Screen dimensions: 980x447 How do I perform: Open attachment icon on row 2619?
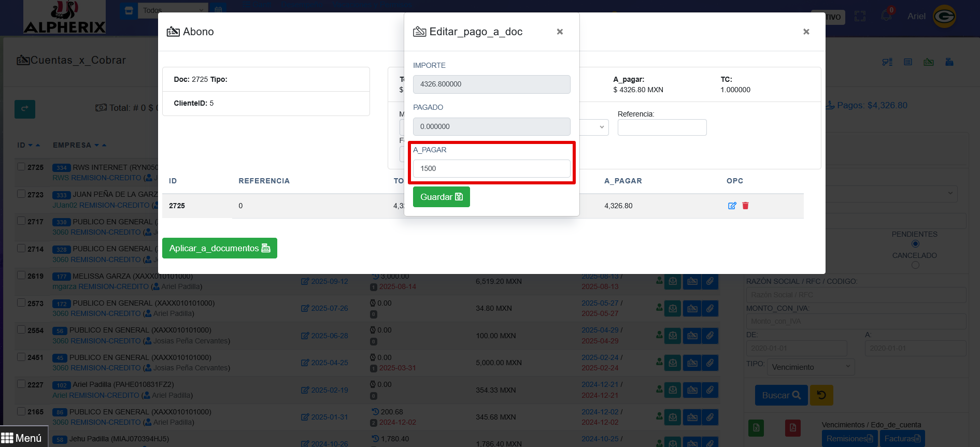pos(710,281)
